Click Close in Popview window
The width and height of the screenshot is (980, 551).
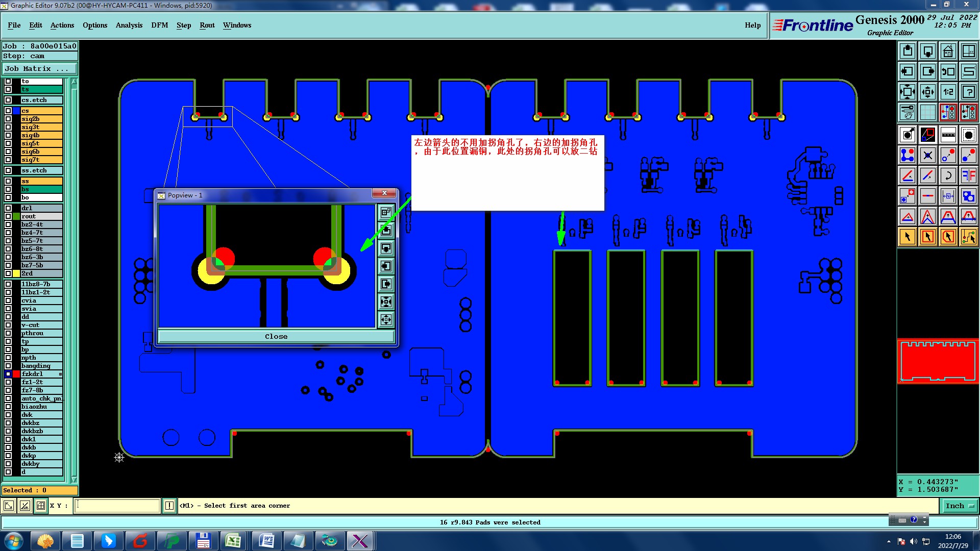tap(276, 336)
